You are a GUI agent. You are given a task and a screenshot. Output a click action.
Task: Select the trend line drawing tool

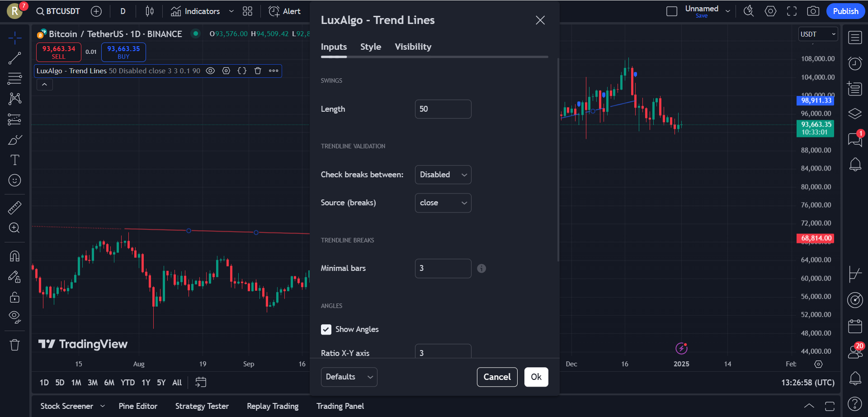pyautogui.click(x=14, y=58)
